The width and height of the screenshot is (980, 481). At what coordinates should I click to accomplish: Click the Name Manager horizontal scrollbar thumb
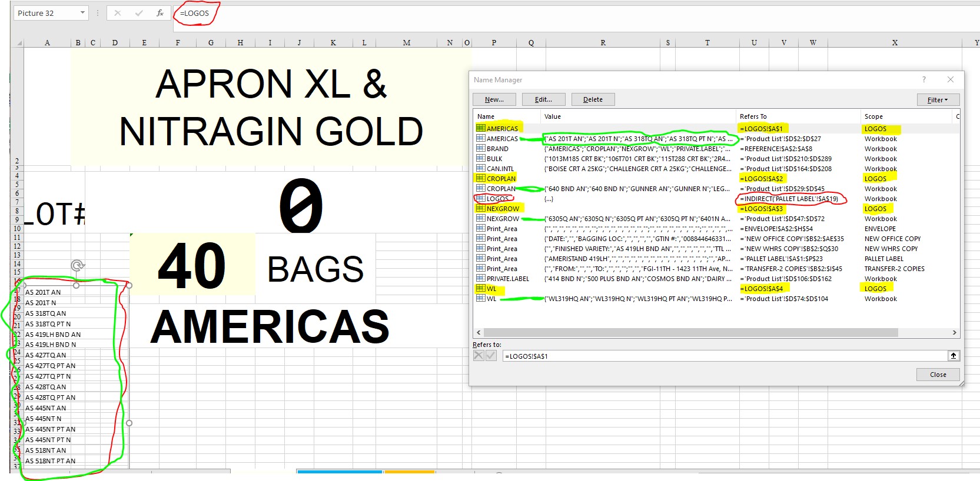pyautogui.click(x=690, y=333)
